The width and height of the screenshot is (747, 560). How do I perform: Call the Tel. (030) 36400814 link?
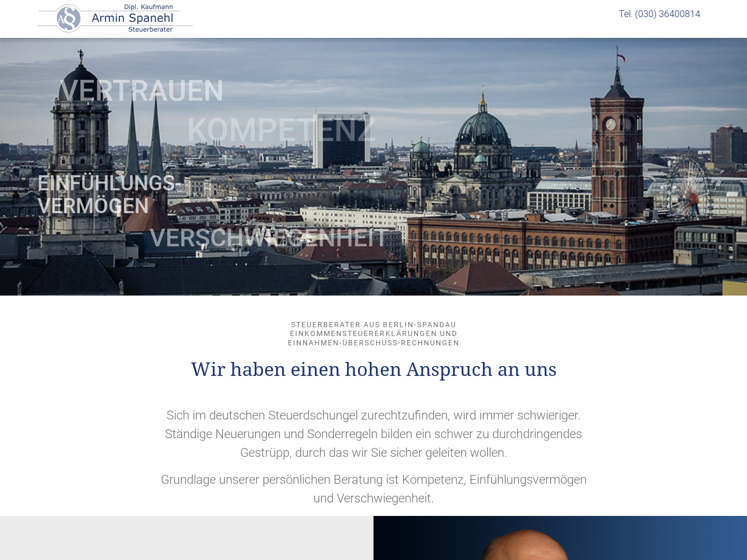tap(659, 14)
